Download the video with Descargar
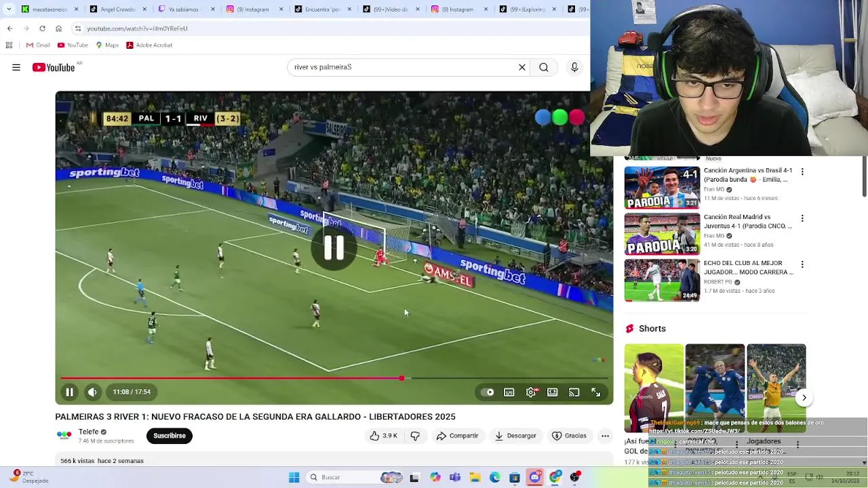 [515, 436]
